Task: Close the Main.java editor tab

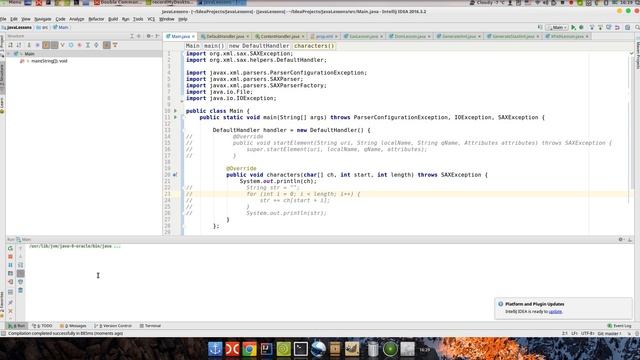Action: tap(193, 36)
